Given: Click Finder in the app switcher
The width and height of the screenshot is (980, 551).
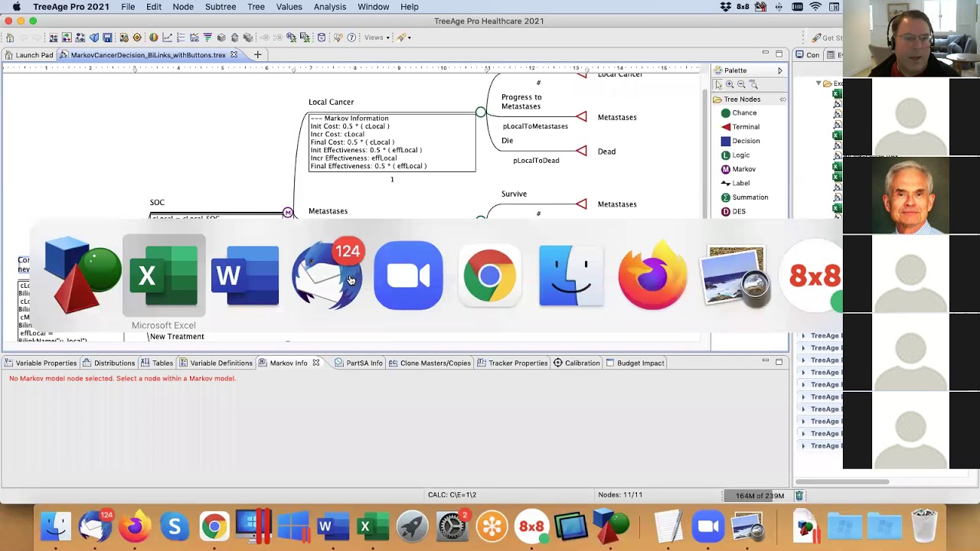Looking at the screenshot, I should tap(571, 275).
